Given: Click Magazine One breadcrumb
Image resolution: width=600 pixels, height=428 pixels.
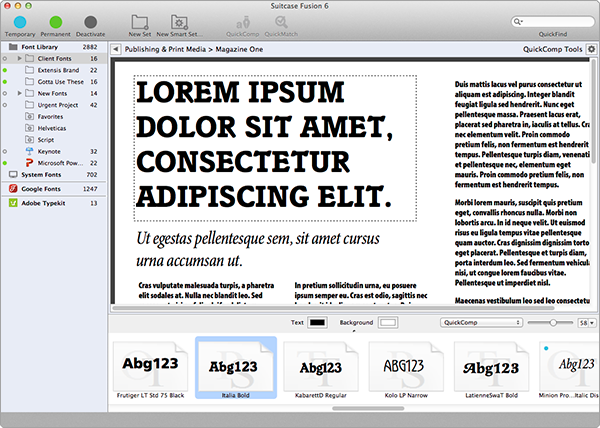Looking at the screenshot, I should click(239, 49).
